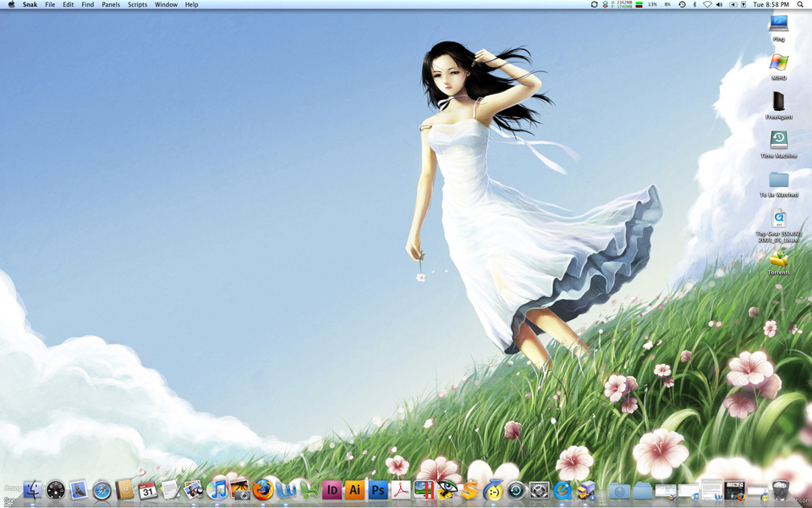This screenshot has width=812, height=508.
Task: Restore the minimized iTunes window in Dock
Action: click(x=689, y=491)
